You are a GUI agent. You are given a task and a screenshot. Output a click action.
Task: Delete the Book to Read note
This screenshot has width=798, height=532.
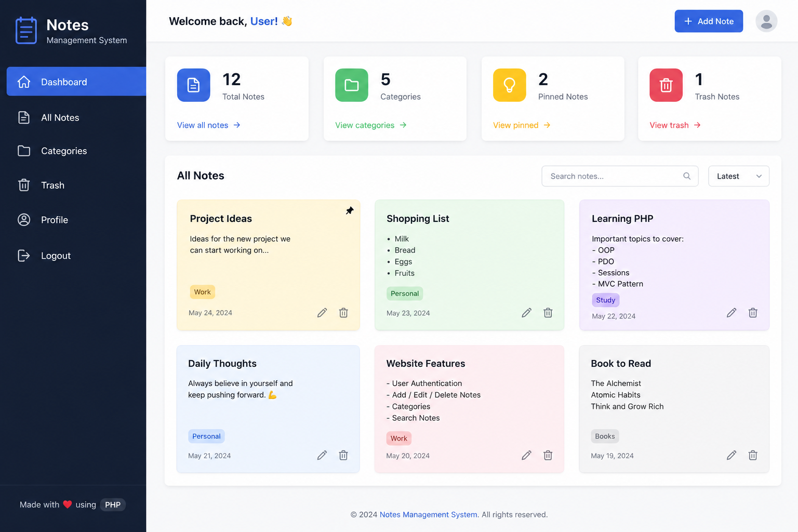point(753,455)
